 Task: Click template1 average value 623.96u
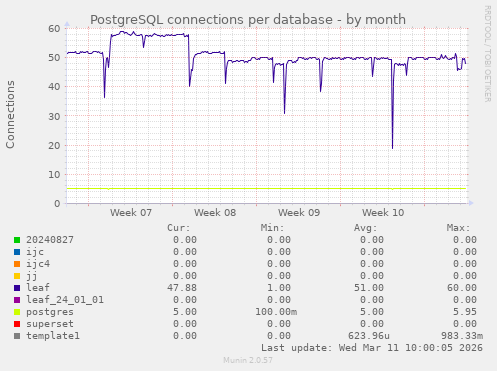(369, 336)
